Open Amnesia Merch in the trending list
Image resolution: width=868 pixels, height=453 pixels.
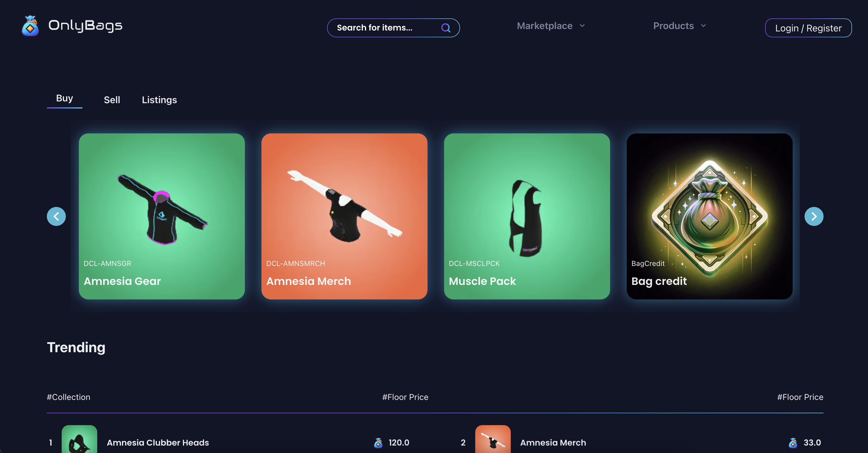coord(553,443)
